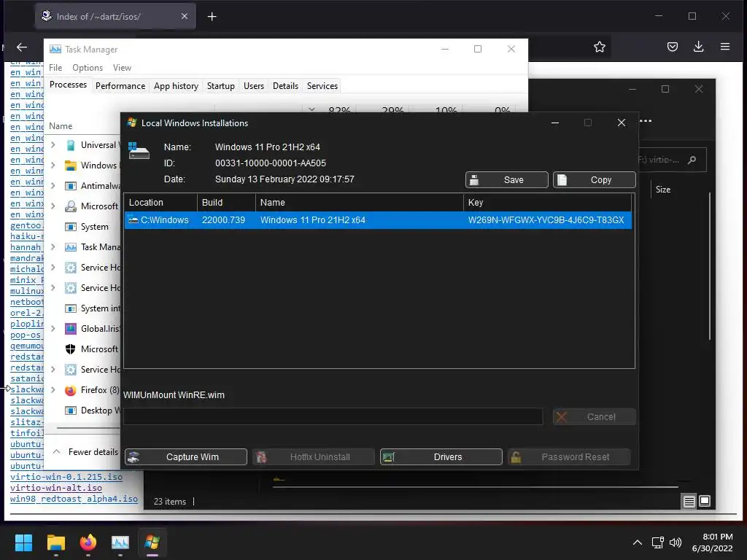This screenshot has height=560, width=747.
Task: Click the product key W269N-WFGWX value
Action: coord(546,220)
